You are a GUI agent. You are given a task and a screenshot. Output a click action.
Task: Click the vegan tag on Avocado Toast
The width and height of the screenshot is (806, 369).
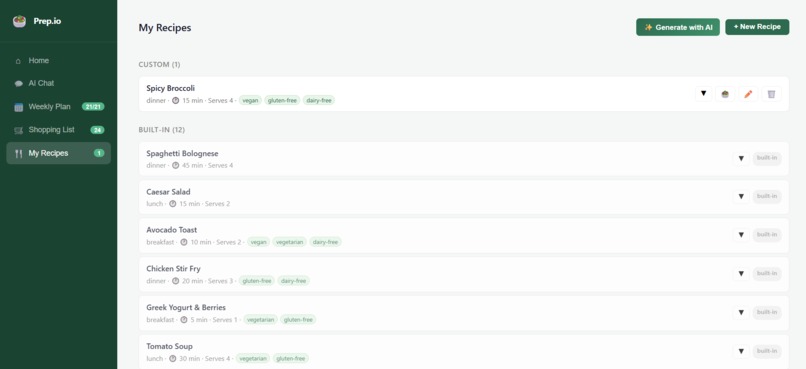pos(259,242)
